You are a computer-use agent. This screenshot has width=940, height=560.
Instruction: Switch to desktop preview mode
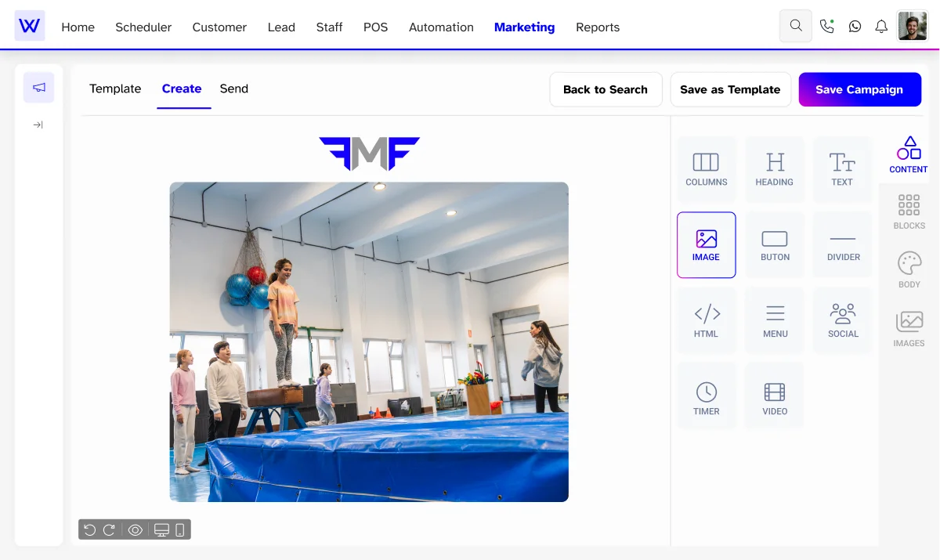tap(161, 530)
